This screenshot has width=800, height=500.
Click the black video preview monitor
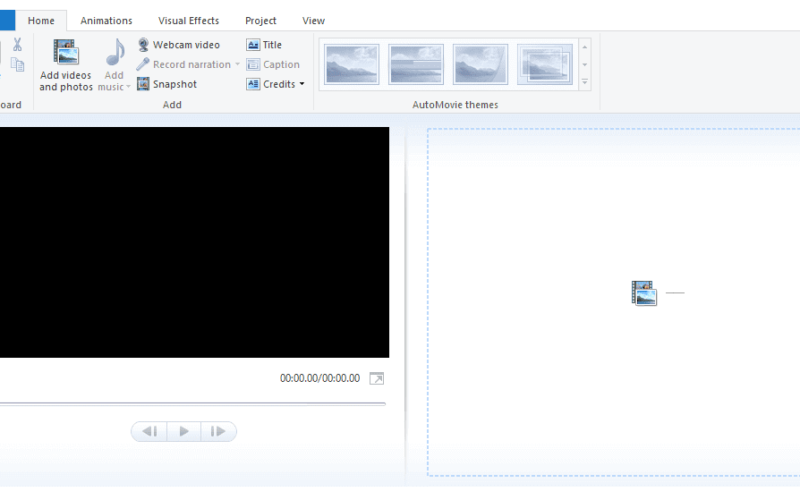pyautogui.click(x=194, y=242)
